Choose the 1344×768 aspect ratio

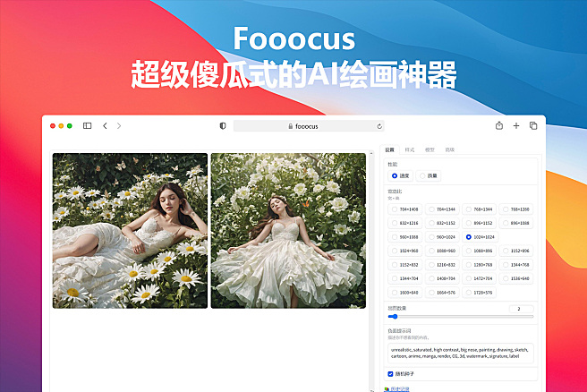pyautogui.click(x=516, y=265)
